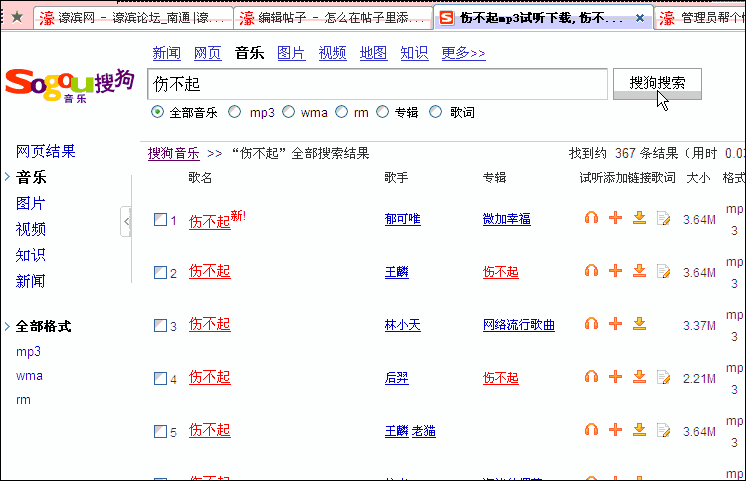This screenshot has height=481, width=746.
Task: Open singer link 郁可唯
Action: (x=402, y=219)
